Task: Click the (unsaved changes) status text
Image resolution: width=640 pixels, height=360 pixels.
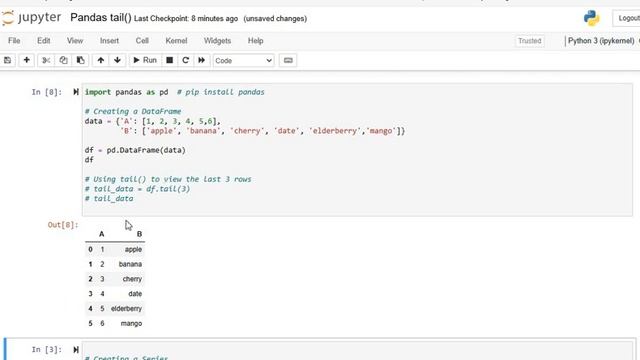Action: [275, 19]
